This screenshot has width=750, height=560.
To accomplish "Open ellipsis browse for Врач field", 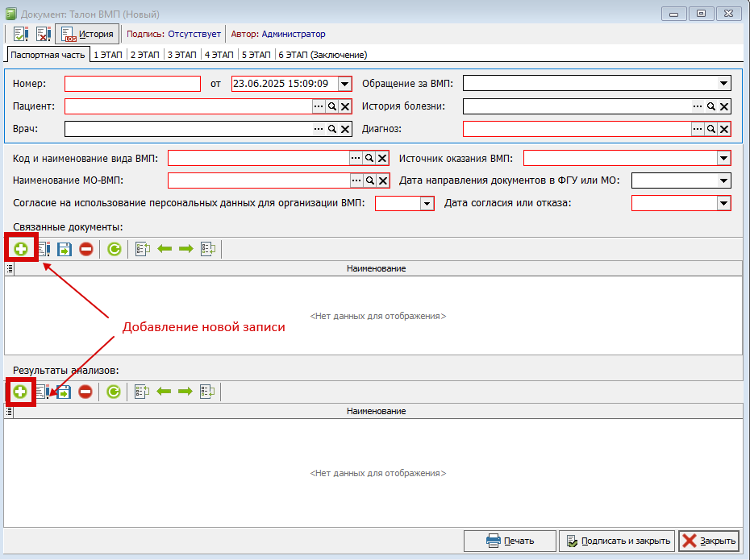I will (319, 129).
